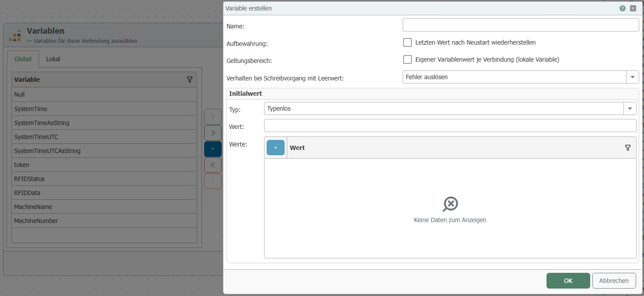
Task: Click filter icon in Variable column header
Action: point(190,80)
